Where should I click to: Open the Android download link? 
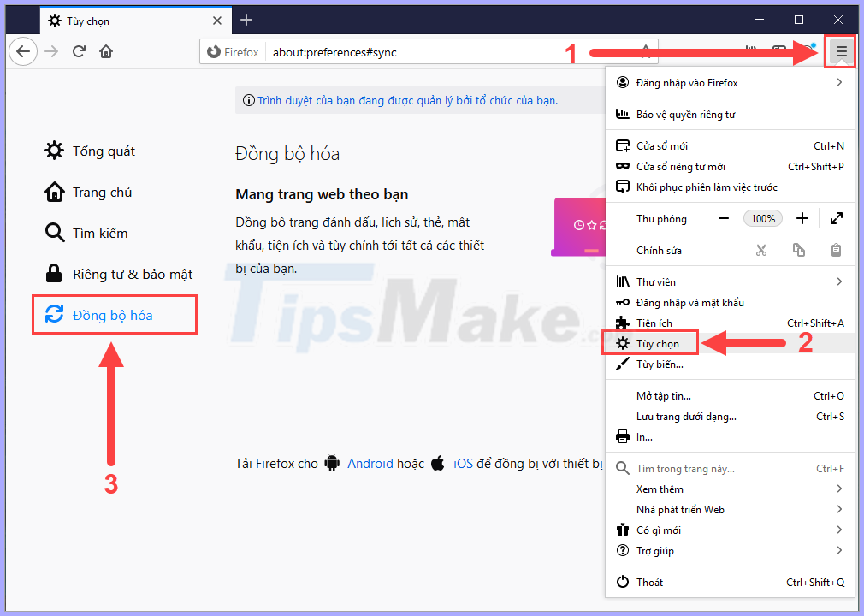370,464
